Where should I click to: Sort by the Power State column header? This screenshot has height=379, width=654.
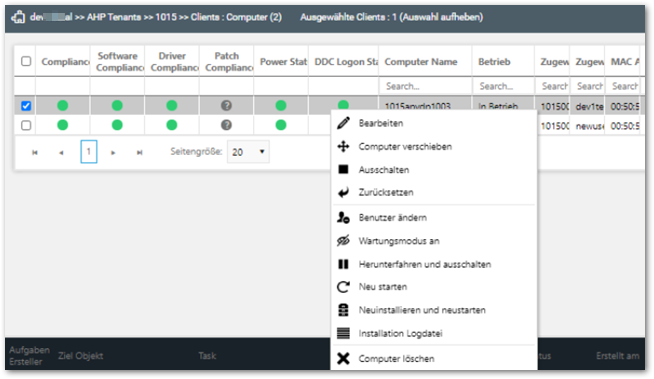[283, 62]
